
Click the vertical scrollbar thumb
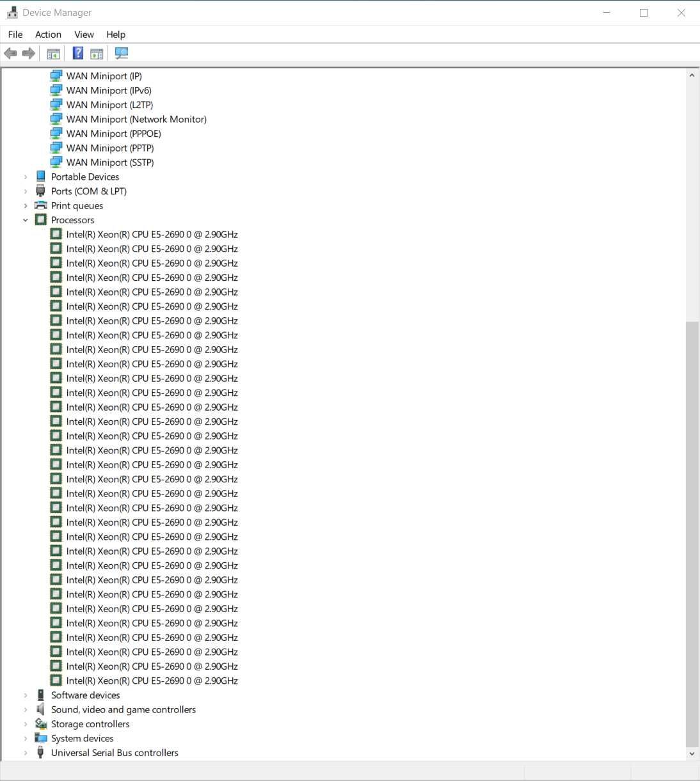(692, 533)
